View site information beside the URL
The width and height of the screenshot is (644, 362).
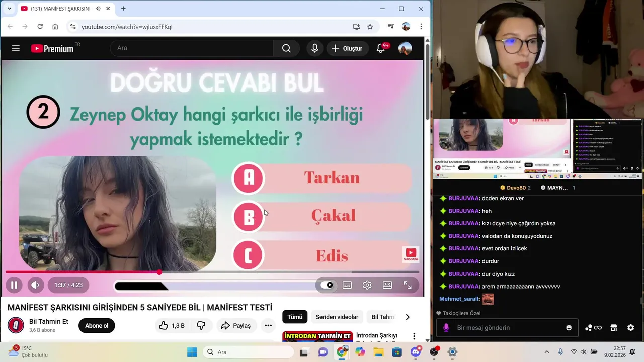[x=72, y=27]
